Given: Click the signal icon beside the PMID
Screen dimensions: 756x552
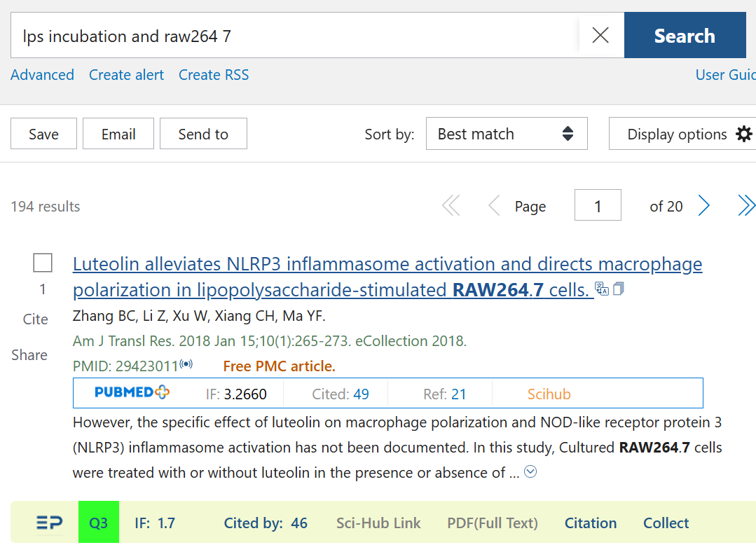Looking at the screenshot, I should pos(186,364).
